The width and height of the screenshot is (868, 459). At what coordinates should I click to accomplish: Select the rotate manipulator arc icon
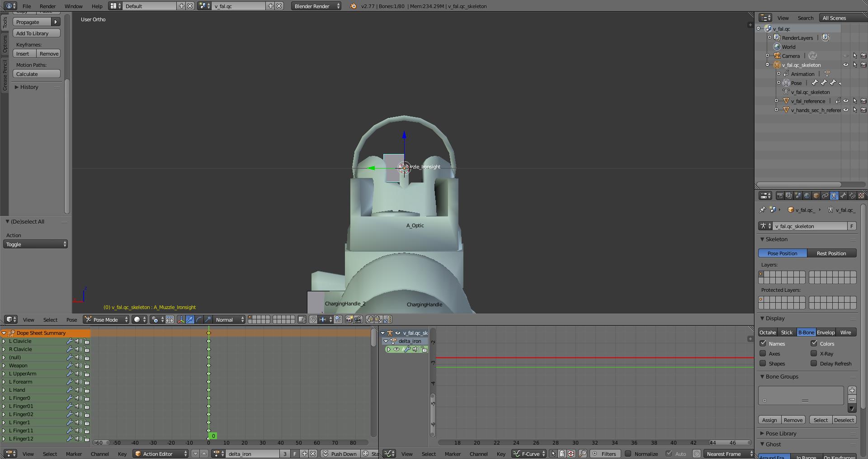199,319
